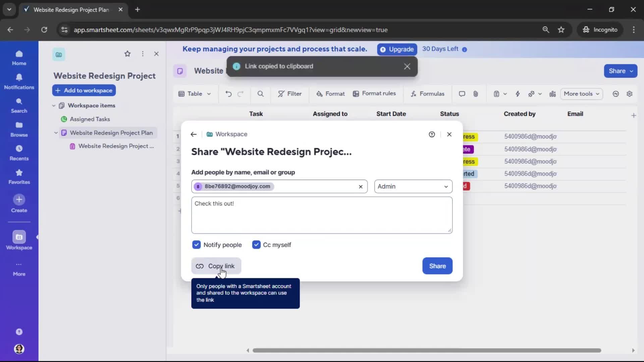Uncheck the Notify people checkbox
Viewport: 644px width, 362px height.
tap(197, 245)
